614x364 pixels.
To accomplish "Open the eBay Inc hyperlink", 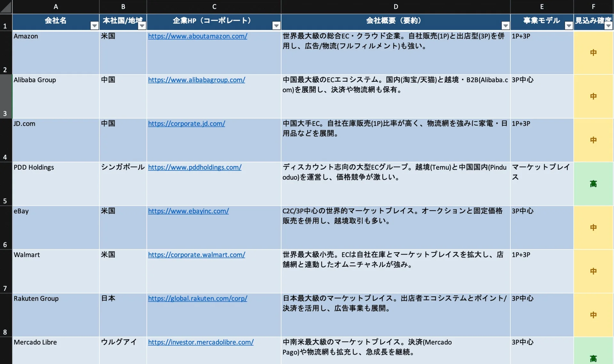I will point(188,211).
